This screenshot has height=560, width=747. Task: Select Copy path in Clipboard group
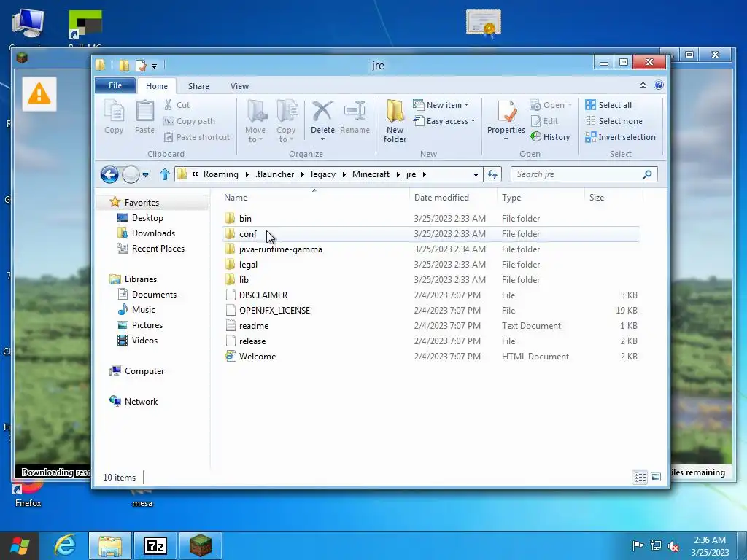tap(189, 121)
